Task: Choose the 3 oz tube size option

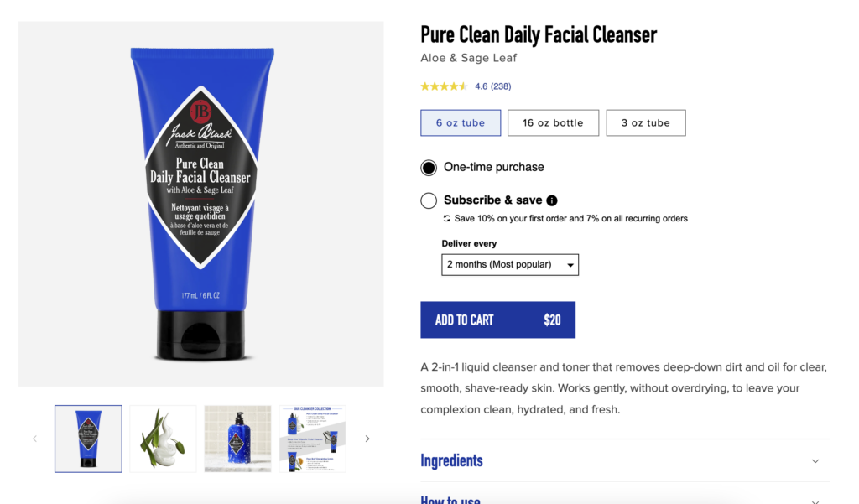Action: click(645, 122)
